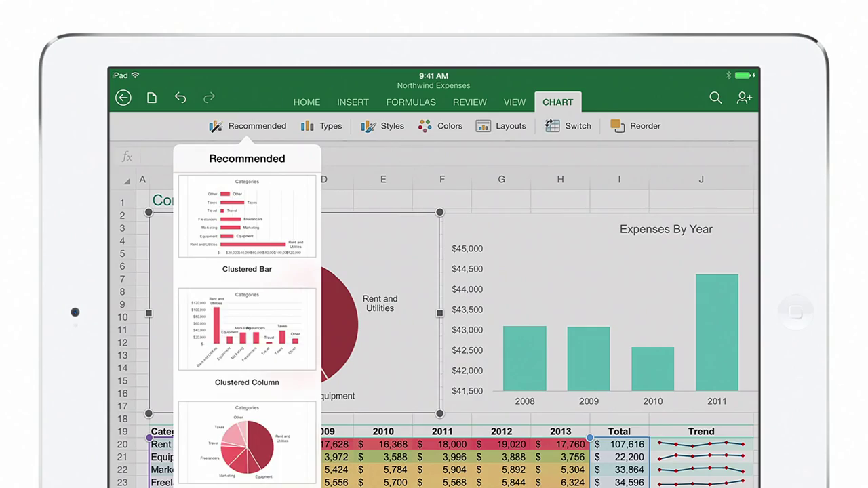868x488 pixels.
Task: Switch to the INSERT tab
Action: click(x=353, y=102)
